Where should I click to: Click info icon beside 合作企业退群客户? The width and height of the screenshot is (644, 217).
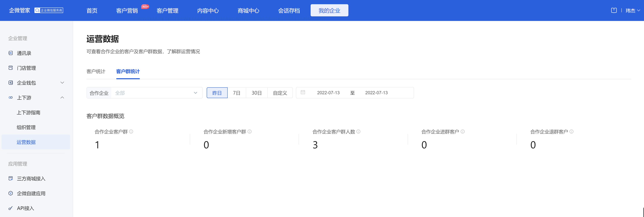571,132
